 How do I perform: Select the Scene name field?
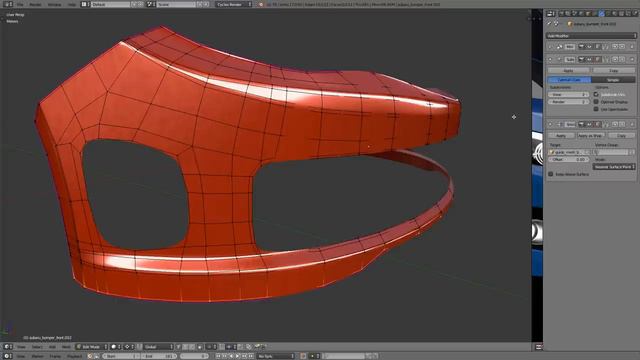[176, 4]
